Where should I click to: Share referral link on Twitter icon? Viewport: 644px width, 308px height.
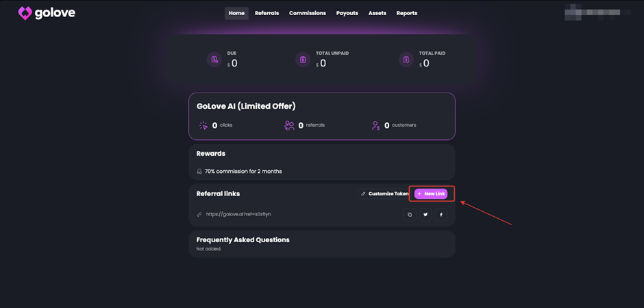point(425,215)
